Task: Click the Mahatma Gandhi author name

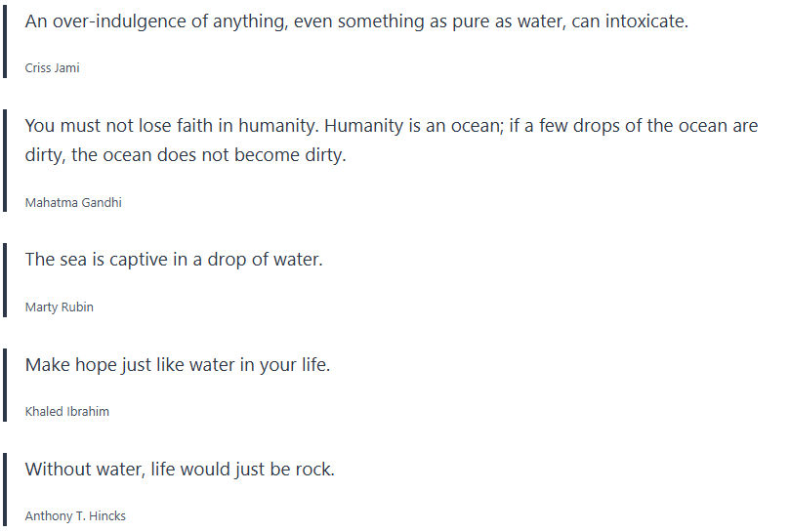Action: pyautogui.click(x=73, y=203)
